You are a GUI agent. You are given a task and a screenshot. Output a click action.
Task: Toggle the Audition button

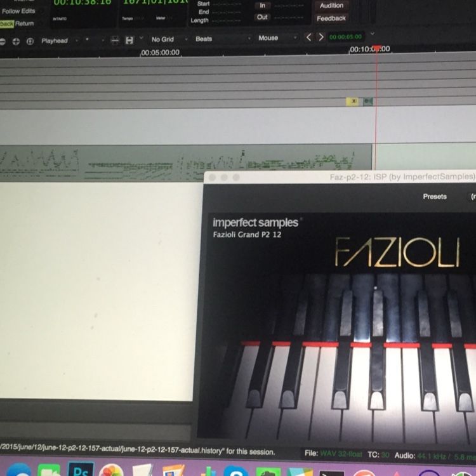pos(331,6)
